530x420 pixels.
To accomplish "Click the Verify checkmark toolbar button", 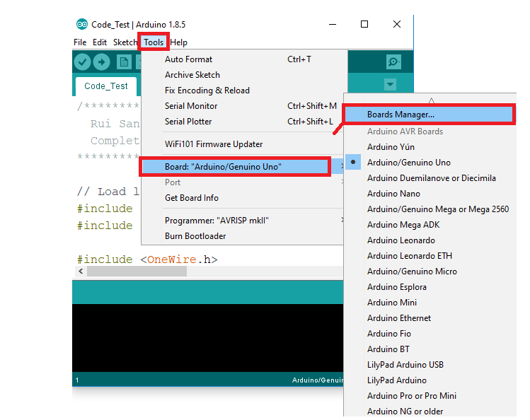I will point(82,62).
